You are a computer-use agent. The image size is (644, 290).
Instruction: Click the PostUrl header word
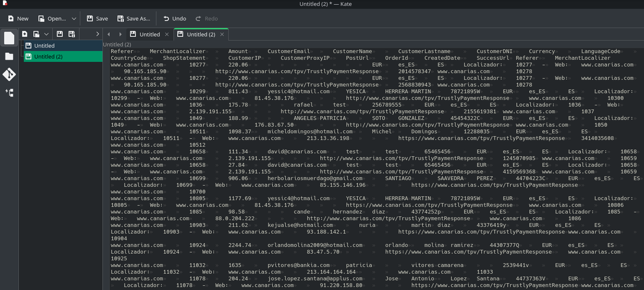click(358, 58)
